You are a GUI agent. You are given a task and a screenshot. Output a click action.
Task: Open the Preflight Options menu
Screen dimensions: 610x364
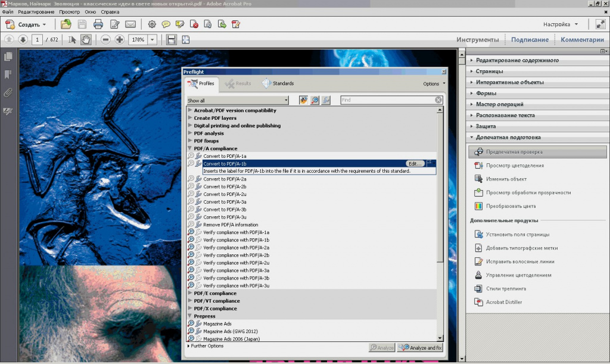pos(434,83)
